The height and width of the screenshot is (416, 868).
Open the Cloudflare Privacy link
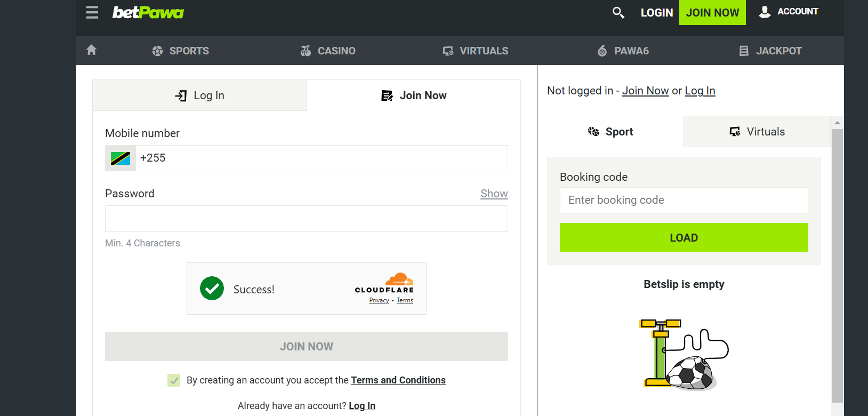pyautogui.click(x=379, y=300)
